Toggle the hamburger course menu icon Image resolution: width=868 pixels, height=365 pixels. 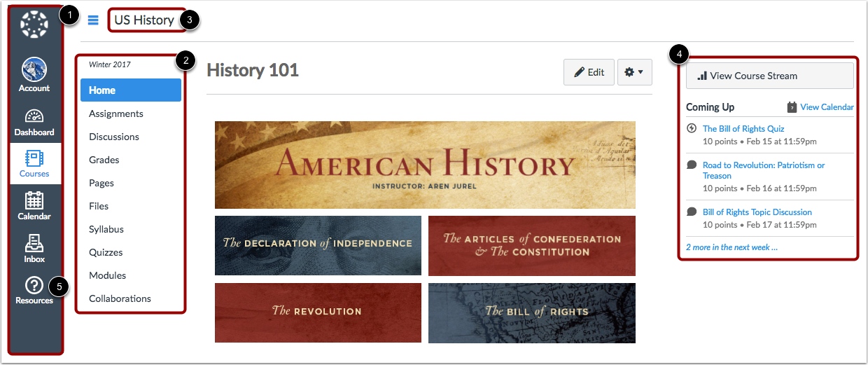tap(93, 20)
